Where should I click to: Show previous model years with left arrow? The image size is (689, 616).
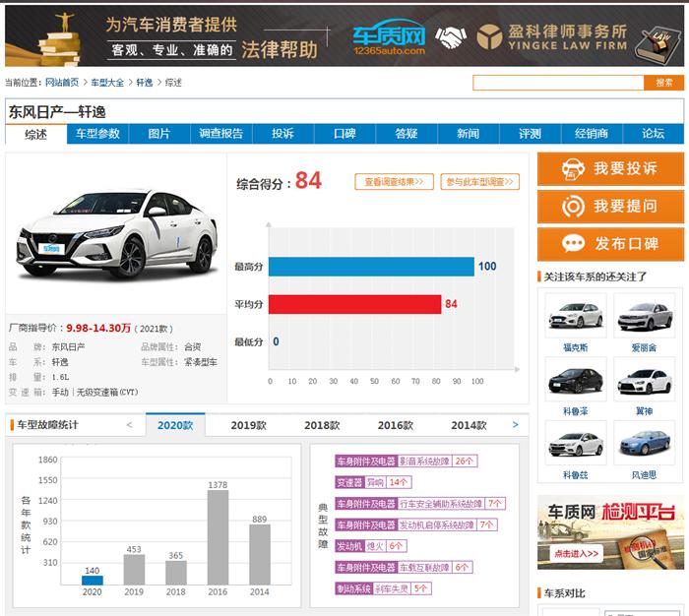[x=129, y=424]
